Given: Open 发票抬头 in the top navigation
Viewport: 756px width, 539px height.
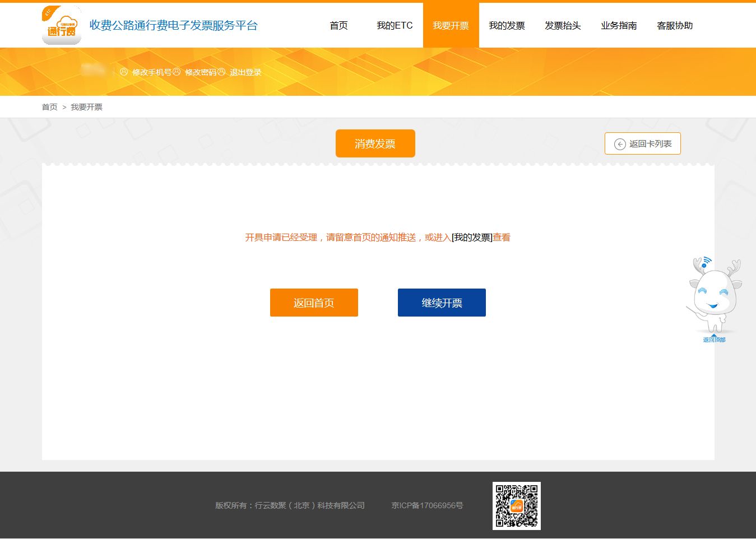Looking at the screenshot, I should click(x=563, y=26).
